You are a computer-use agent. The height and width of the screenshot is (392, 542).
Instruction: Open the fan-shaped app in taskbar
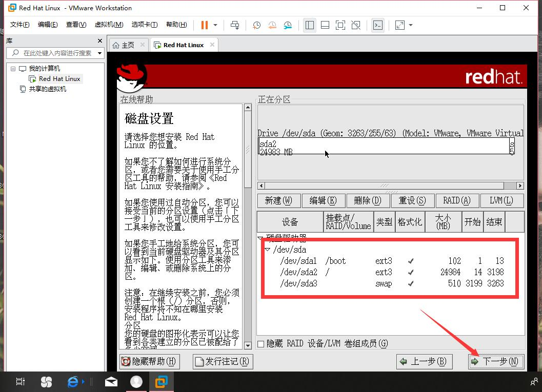(46, 382)
